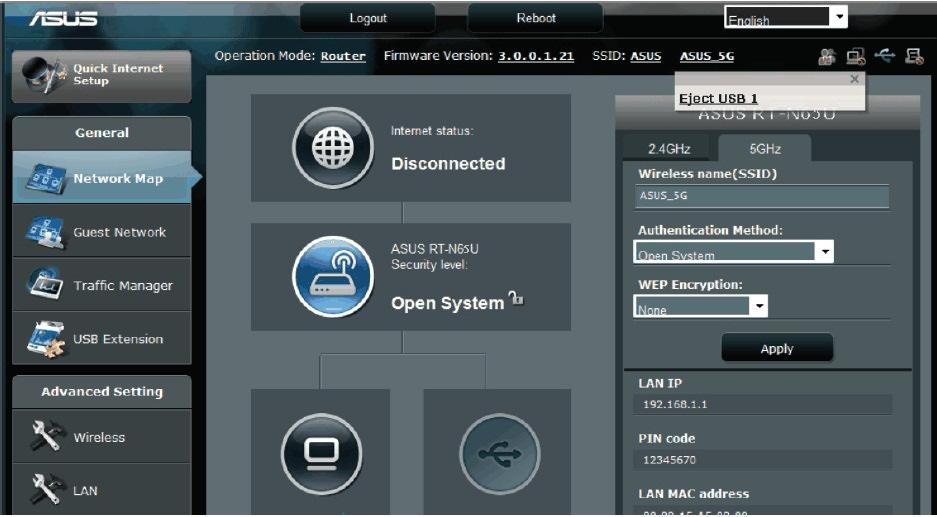This screenshot has height=517, width=937.
Task: Open Wireless advanced settings
Action: (102, 437)
